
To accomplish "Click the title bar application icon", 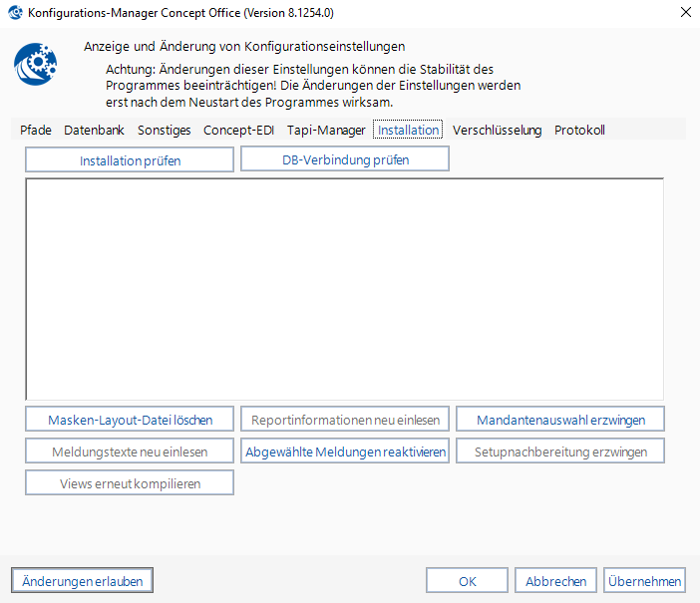I will [16, 13].
